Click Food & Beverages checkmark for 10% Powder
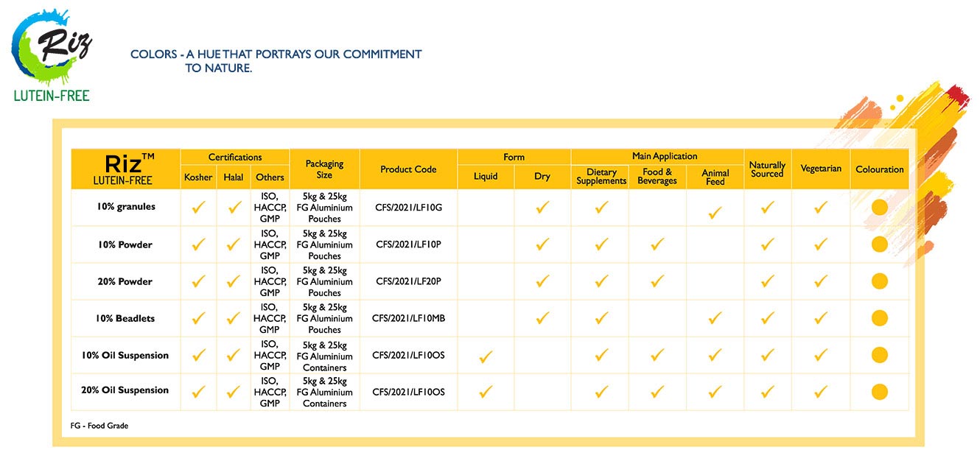This screenshot has width=980, height=475. [657, 244]
